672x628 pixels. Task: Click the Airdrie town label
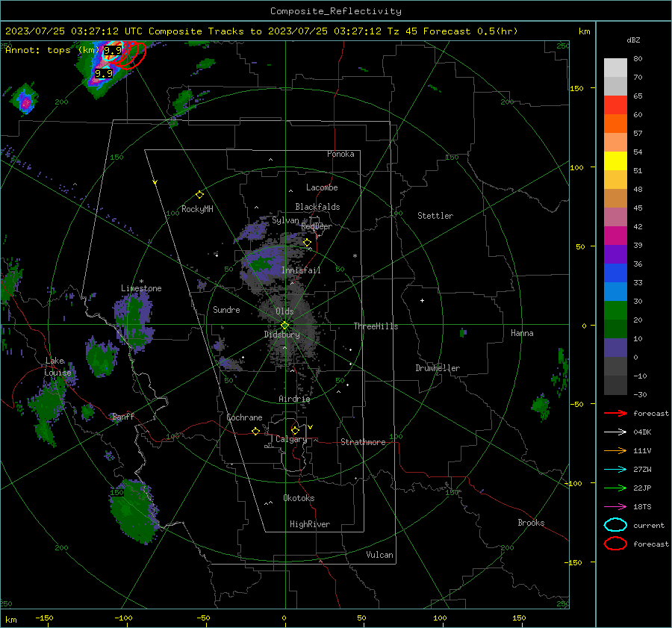[x=294, y=399]
